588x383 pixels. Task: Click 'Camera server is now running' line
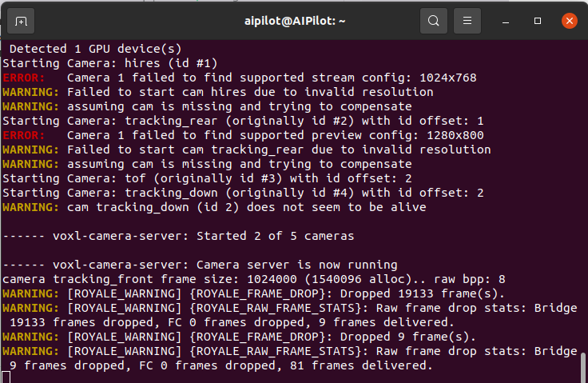click(x=200, y=265)
